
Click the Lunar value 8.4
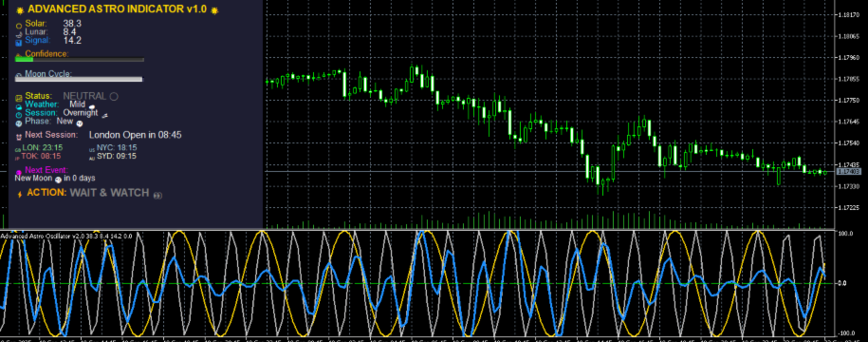[x=69, y=32]
